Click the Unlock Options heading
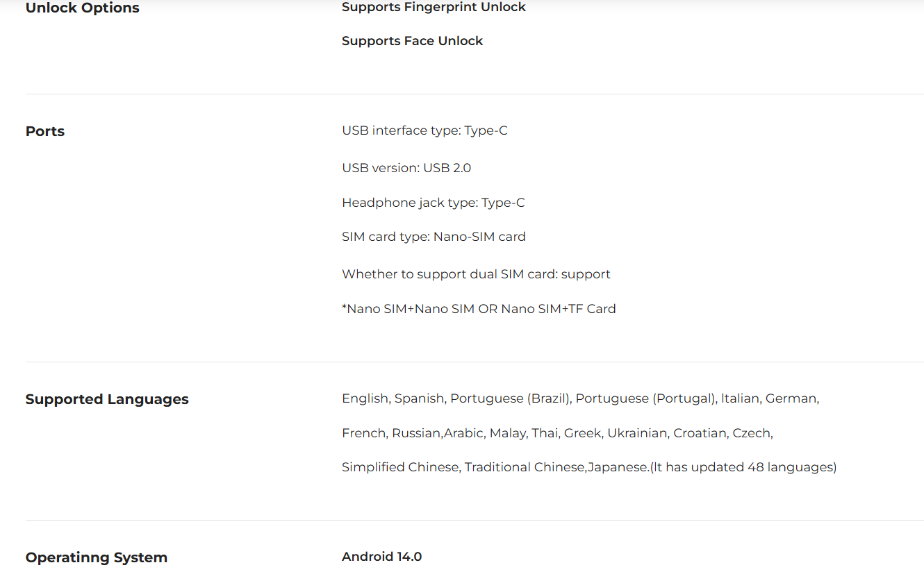The image size is (924, 581). point(82,8)
